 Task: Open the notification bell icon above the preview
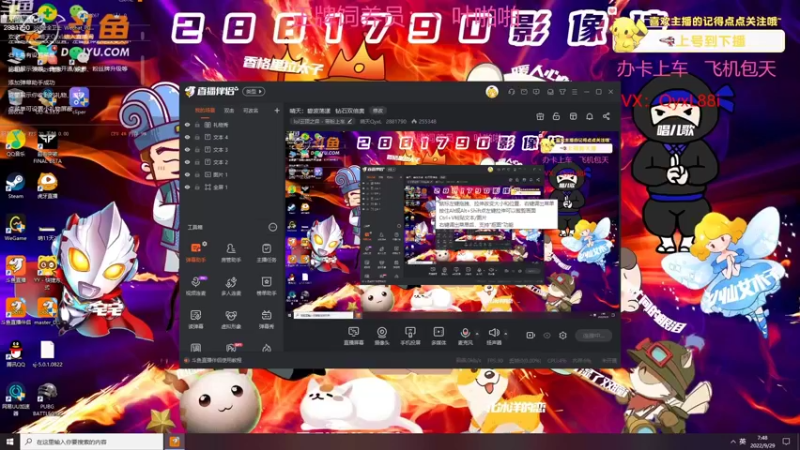(589, 116)
